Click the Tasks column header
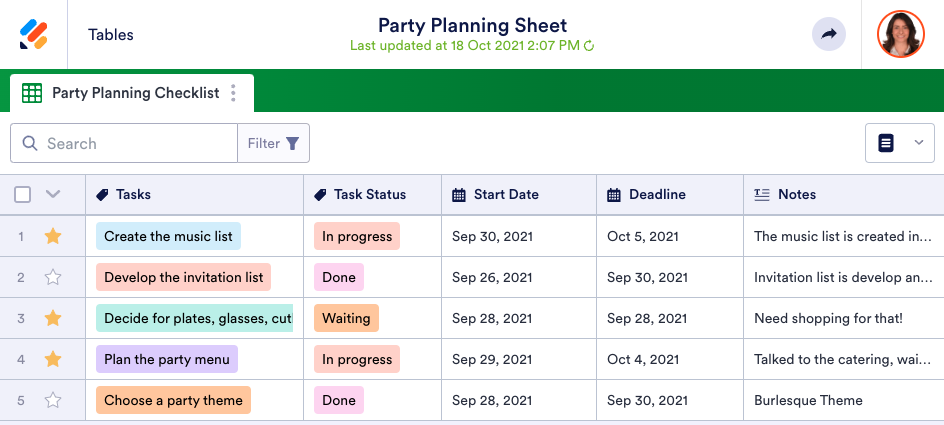 (x=133, y=195)
